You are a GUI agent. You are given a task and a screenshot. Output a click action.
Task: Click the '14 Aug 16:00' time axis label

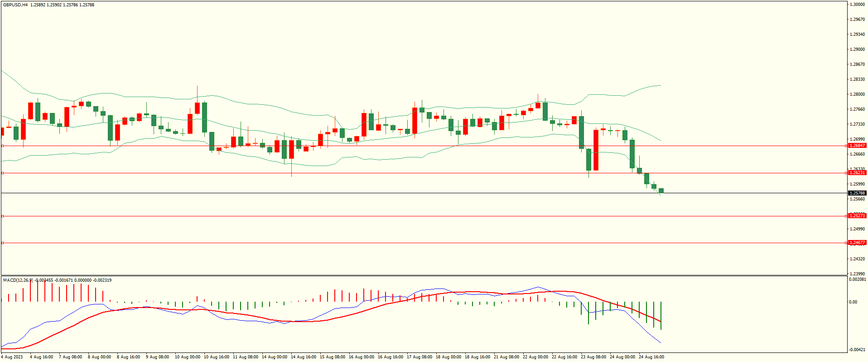[304, 357]
